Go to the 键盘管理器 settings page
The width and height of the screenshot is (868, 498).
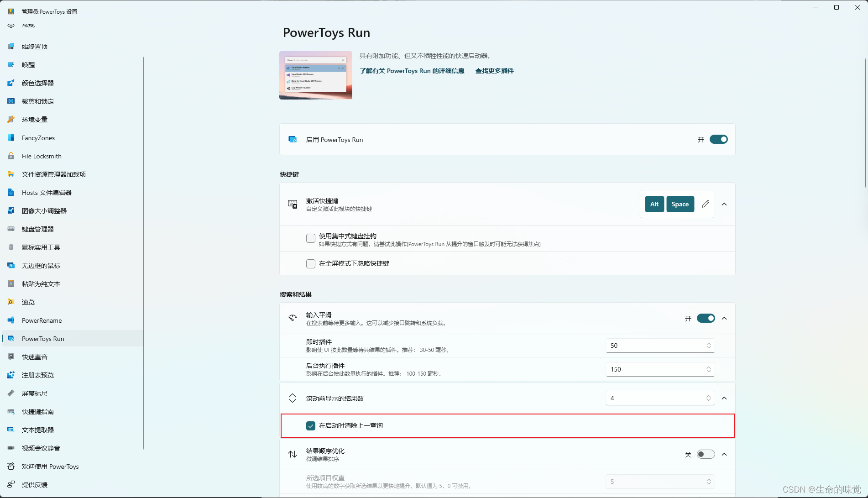73,229
